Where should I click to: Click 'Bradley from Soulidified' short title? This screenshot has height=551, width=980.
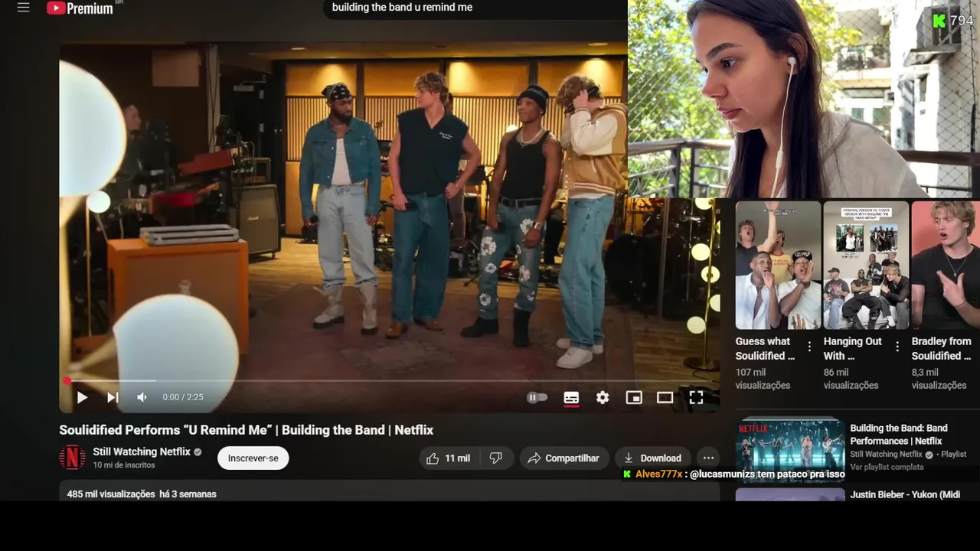(942, 348)
